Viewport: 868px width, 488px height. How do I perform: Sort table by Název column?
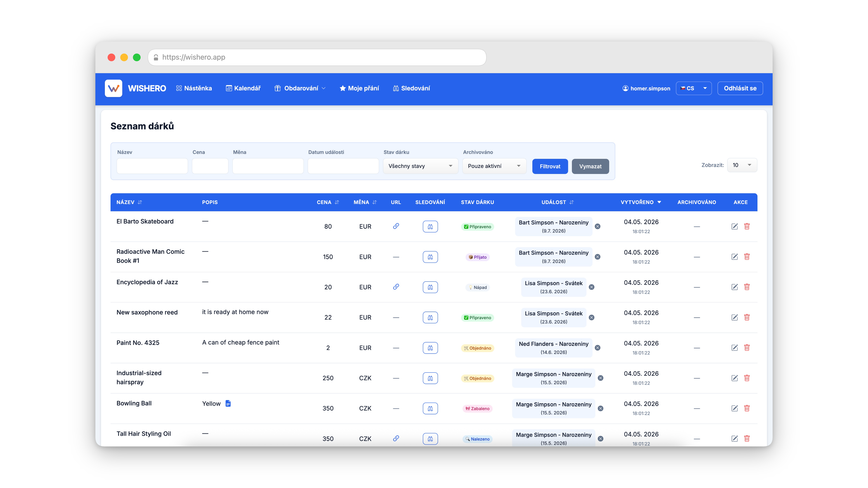point(129,202)
